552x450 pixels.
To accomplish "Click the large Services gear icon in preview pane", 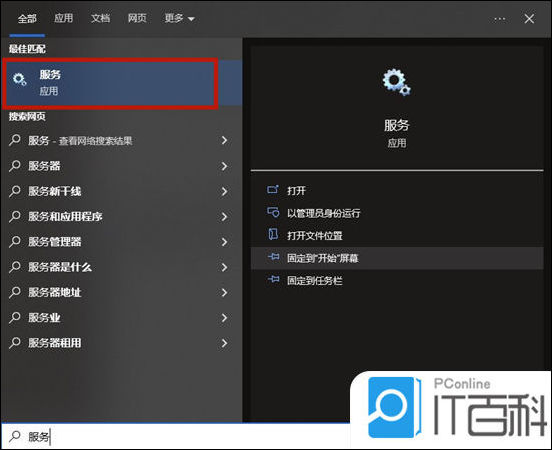I will (x=396, y=82).
